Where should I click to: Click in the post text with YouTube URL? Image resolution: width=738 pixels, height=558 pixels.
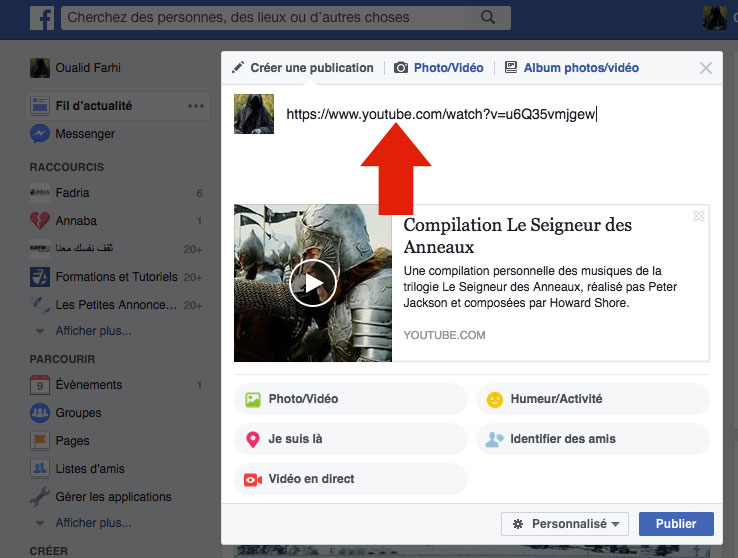point(441,114)
